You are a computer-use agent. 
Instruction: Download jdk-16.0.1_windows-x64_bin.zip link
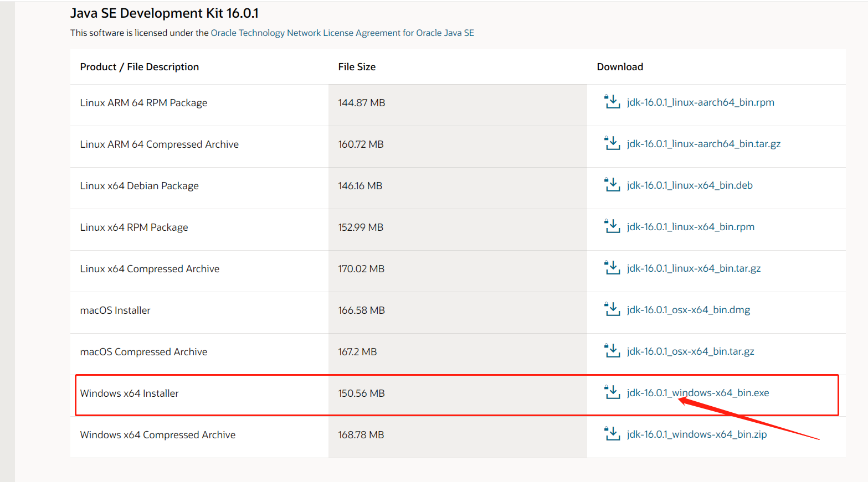(x=697, y=434)
